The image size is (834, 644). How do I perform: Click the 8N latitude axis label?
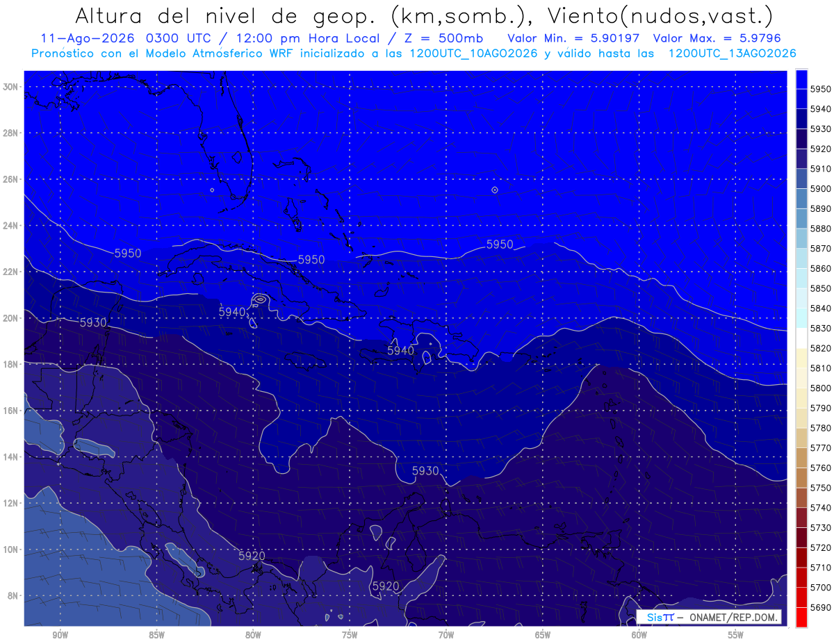click(x=13, y=595)
